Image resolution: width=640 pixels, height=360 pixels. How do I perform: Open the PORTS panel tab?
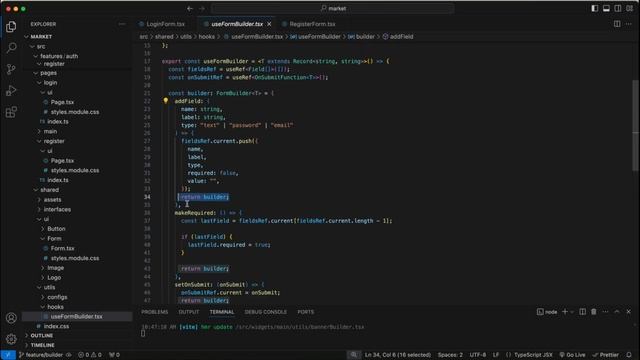click(306, 312)
